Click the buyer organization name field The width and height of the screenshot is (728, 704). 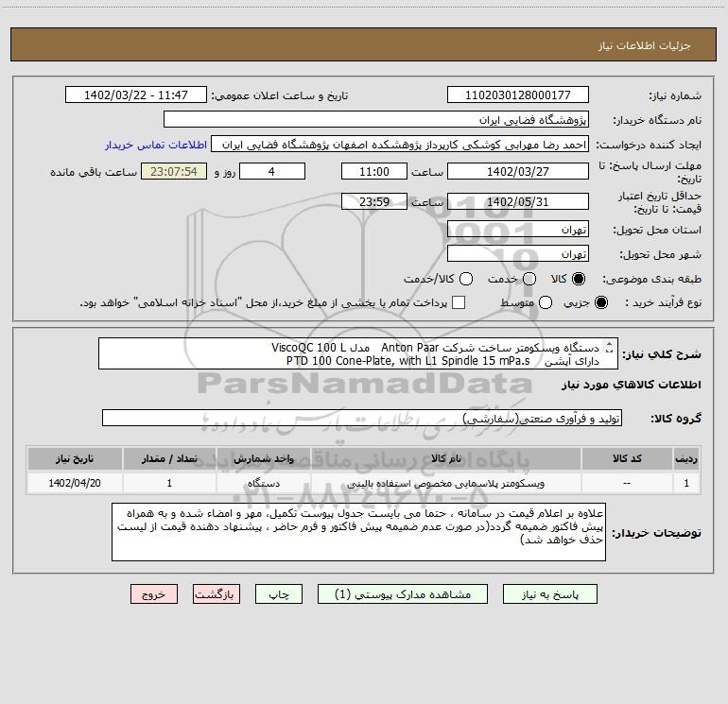[x=376, y=120]
